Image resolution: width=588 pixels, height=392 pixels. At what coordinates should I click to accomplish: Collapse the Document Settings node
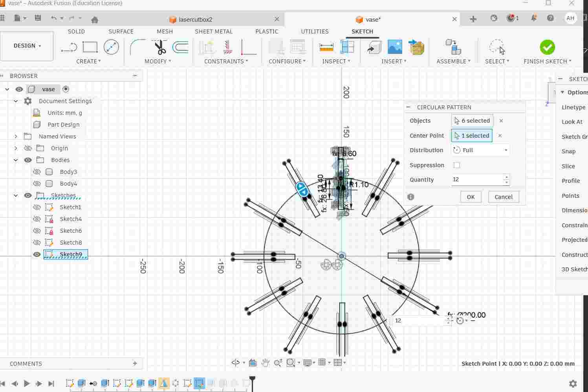pyautogui.click(x=16, y=101)
